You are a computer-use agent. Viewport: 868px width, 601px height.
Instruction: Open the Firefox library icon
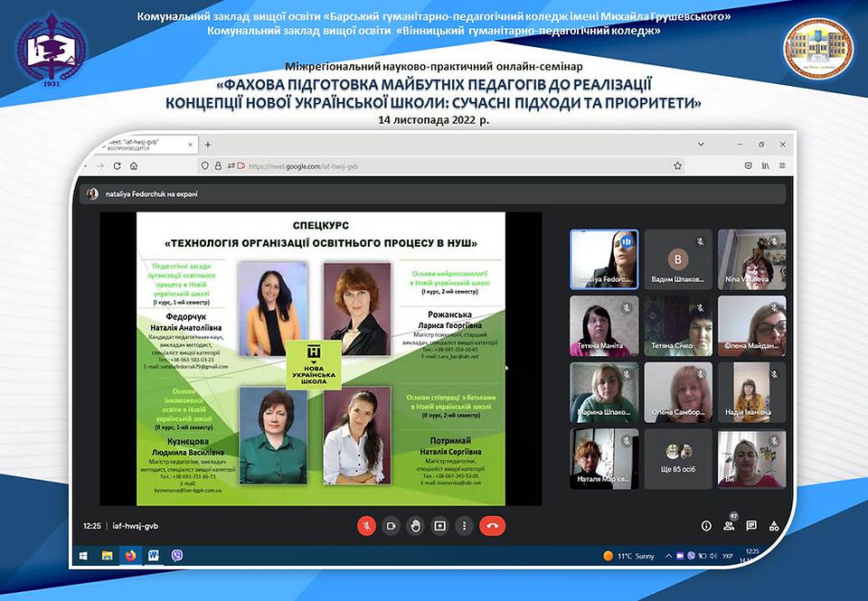765,165
